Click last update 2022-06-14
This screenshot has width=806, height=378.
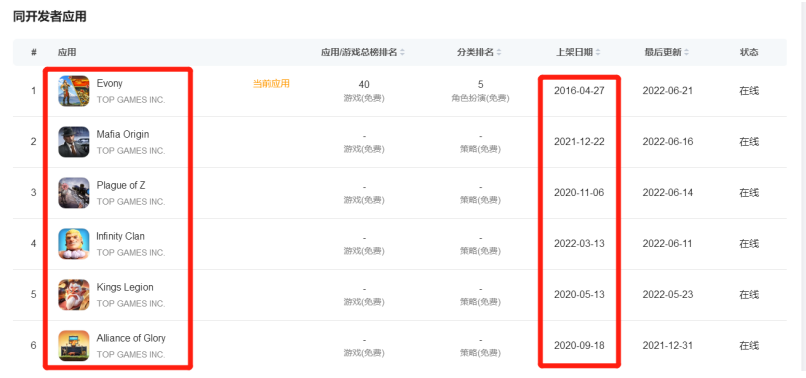click(668, 192)
